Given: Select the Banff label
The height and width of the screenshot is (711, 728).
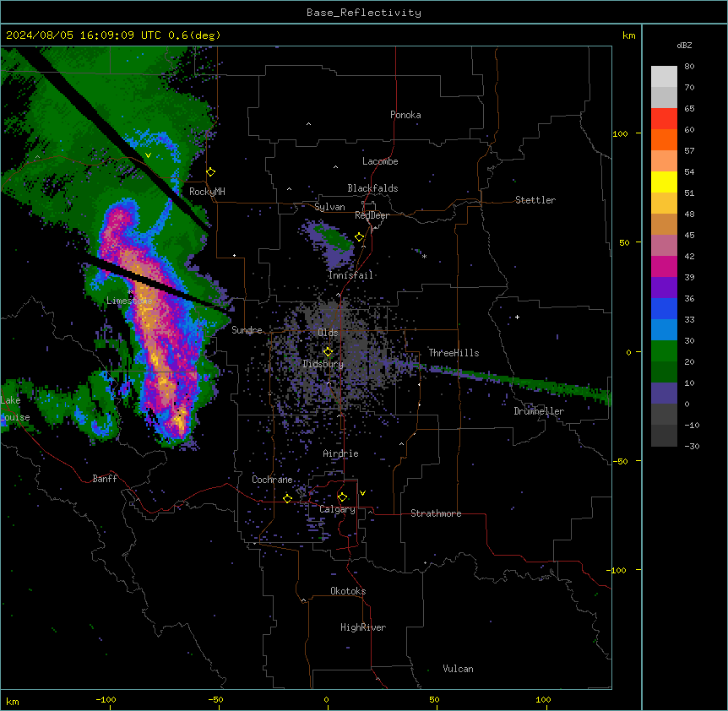Looking at the screenshot, I should [105, 479].
